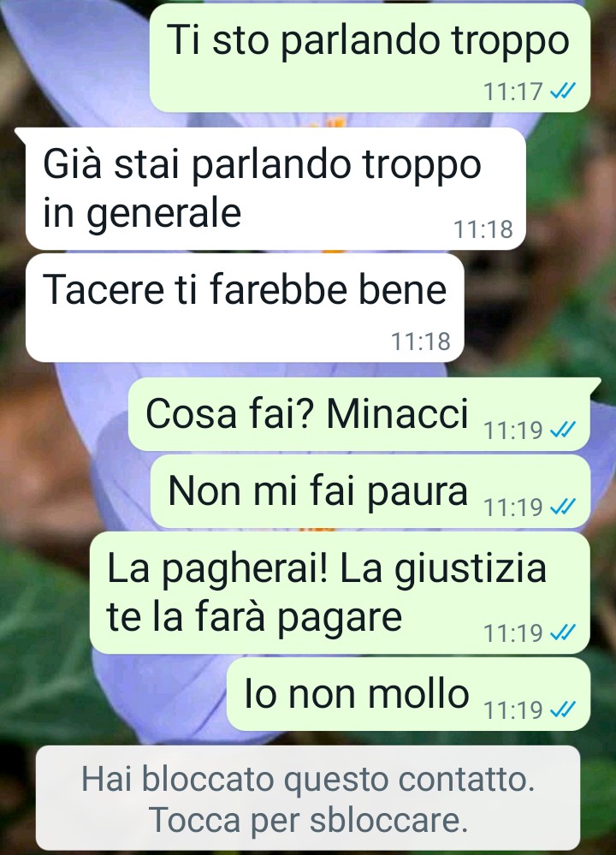
Task: Select the 'Cosa fai? Minacci' message
Action: pyautogui.click(x=359, y=414)
